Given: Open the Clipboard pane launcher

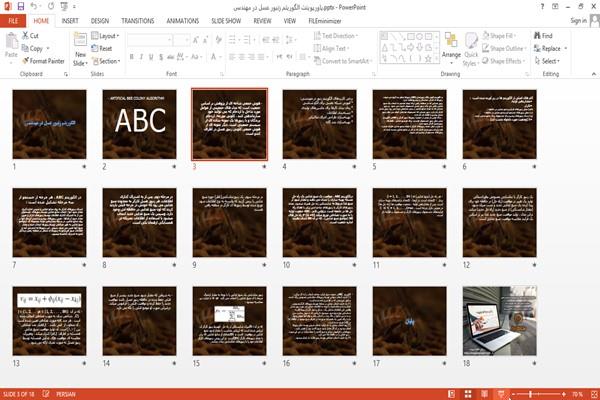Looking at the screenshot, I should pyautogui.click(x=66, y=74).
